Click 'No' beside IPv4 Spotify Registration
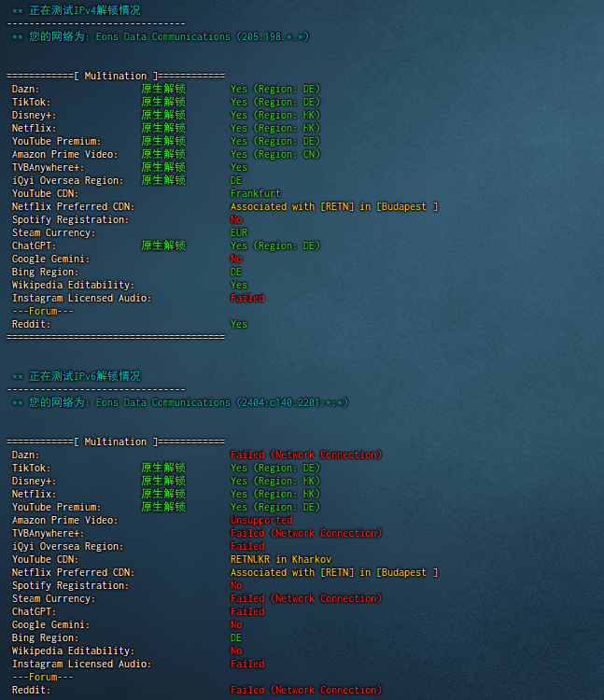Screen dimensions: 604x700 [x=236, y=219]
